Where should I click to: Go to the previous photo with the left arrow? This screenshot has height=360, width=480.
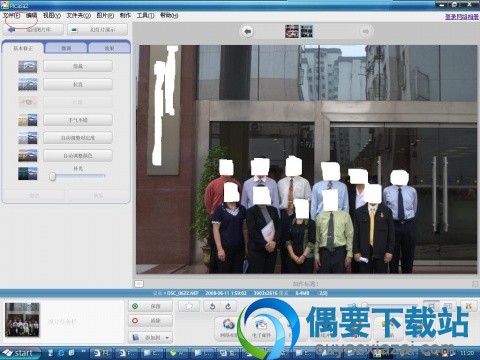247,31
